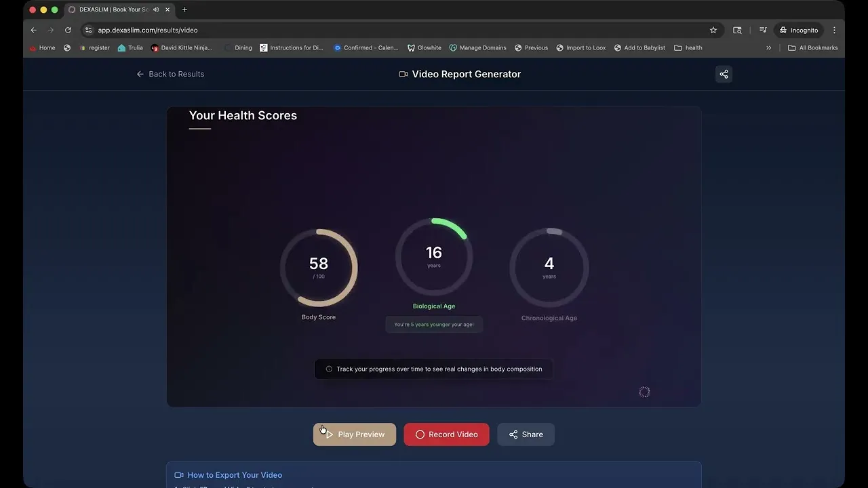Open site information icon in the address bar
This screenshot has width=868, height=488.
[88, 30]
